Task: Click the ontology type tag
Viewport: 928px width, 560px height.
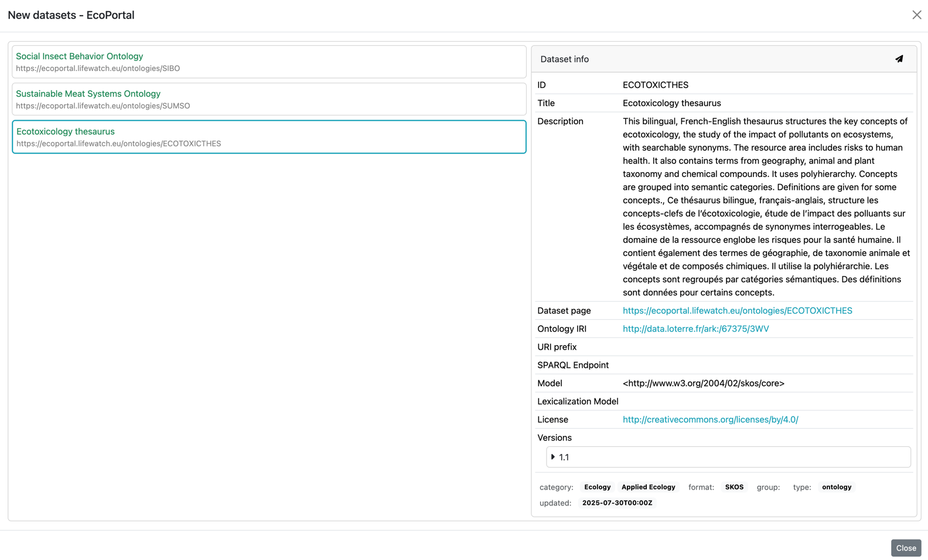Action: (x=836, y=487)
